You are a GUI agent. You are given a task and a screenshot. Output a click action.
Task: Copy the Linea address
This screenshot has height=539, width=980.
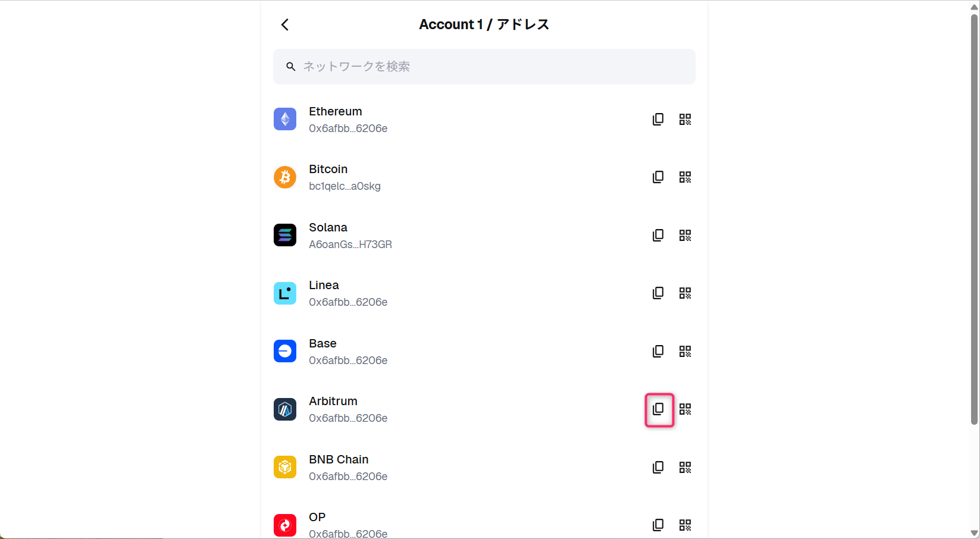(x=658, y=293)
